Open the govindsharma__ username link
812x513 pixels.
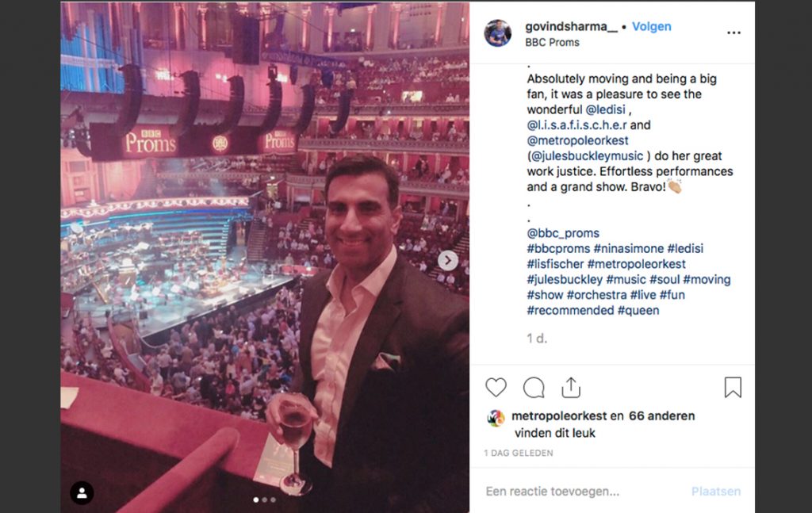571,26
